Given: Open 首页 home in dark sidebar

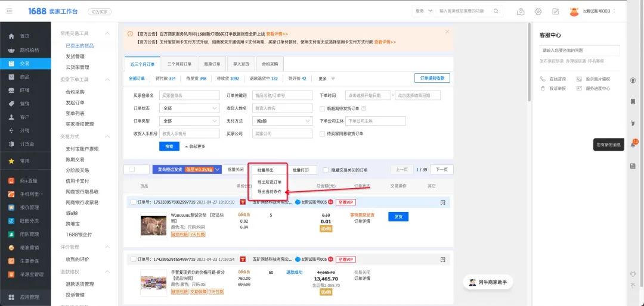Looking at the screenshot, I should point(24,36).
